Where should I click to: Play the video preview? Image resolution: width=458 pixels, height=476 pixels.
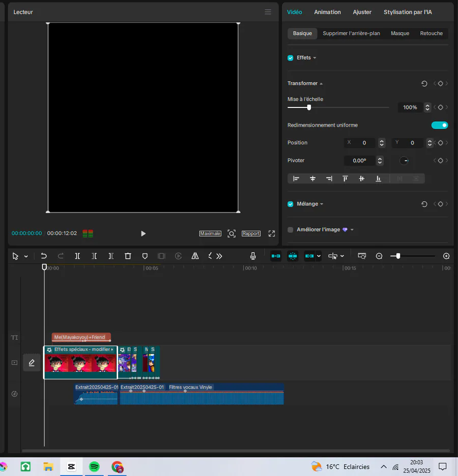[x=144, y=234]
